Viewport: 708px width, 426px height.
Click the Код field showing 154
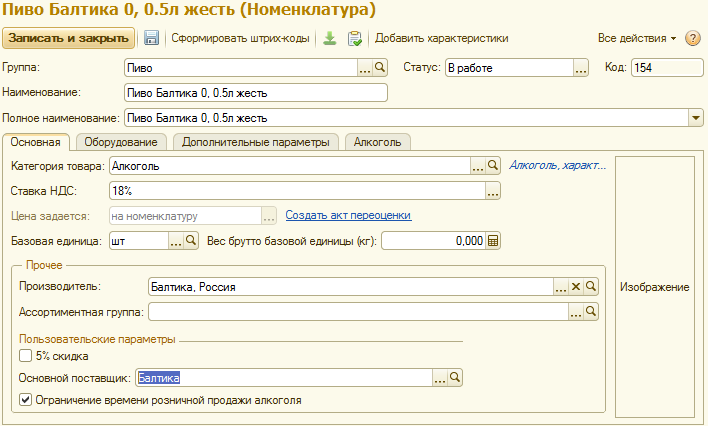tap(667, 68)
